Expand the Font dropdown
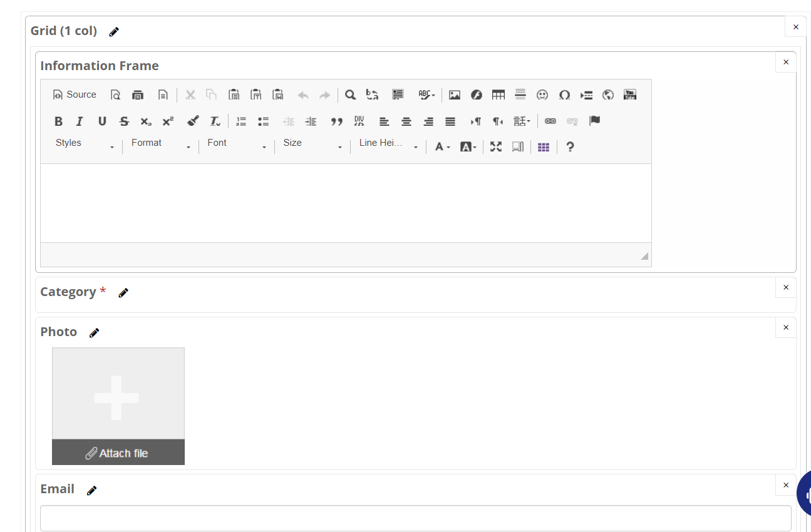This screenshot has height=532, width=811. [x=237, y=144]
